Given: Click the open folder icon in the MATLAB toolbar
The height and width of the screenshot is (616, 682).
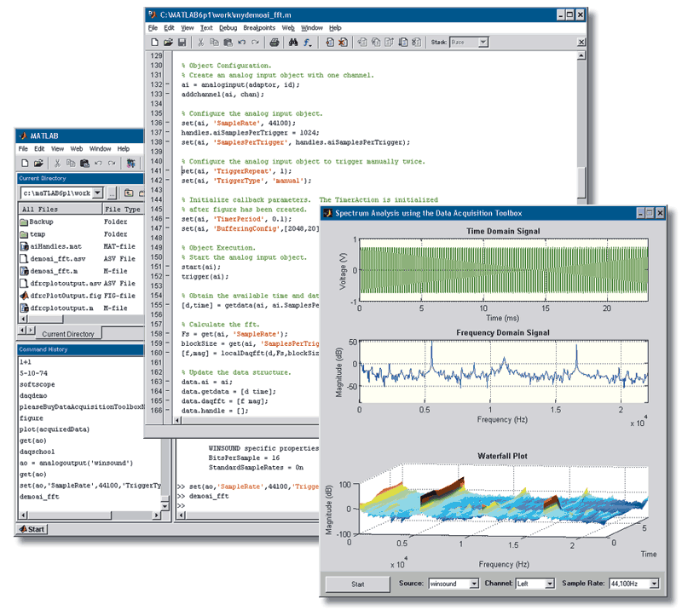Looking at the screenshot, I should 38,163.
